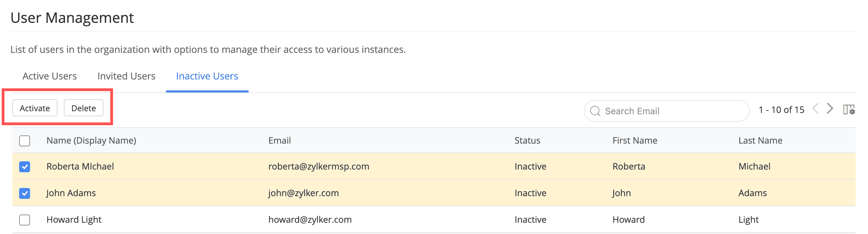Click the Status column header
868x234 pixels.
click(x=527, y=141)
